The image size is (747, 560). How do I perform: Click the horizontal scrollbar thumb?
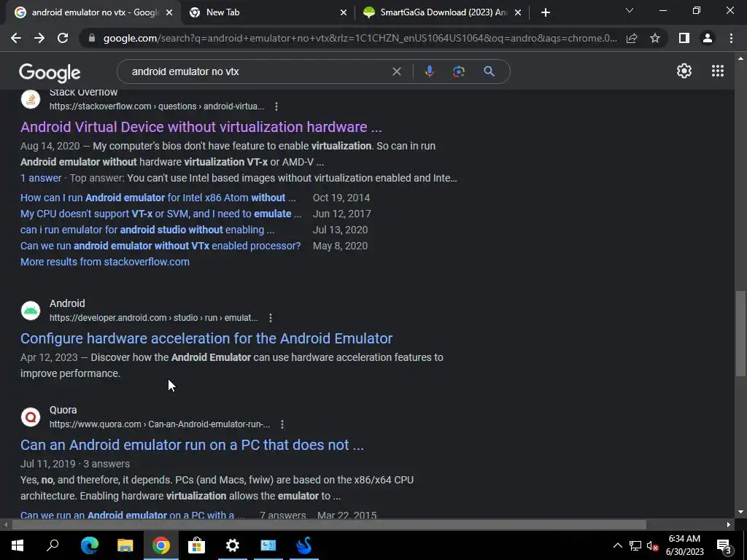(329, 525)
